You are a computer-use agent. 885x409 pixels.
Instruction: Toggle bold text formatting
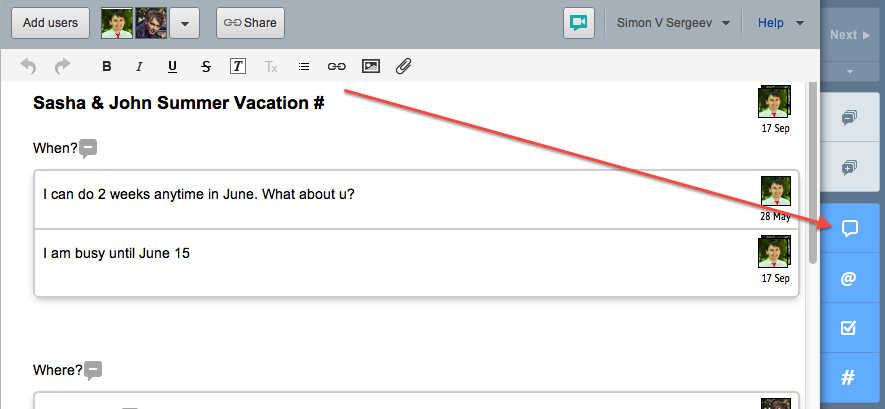coord(106,67)
